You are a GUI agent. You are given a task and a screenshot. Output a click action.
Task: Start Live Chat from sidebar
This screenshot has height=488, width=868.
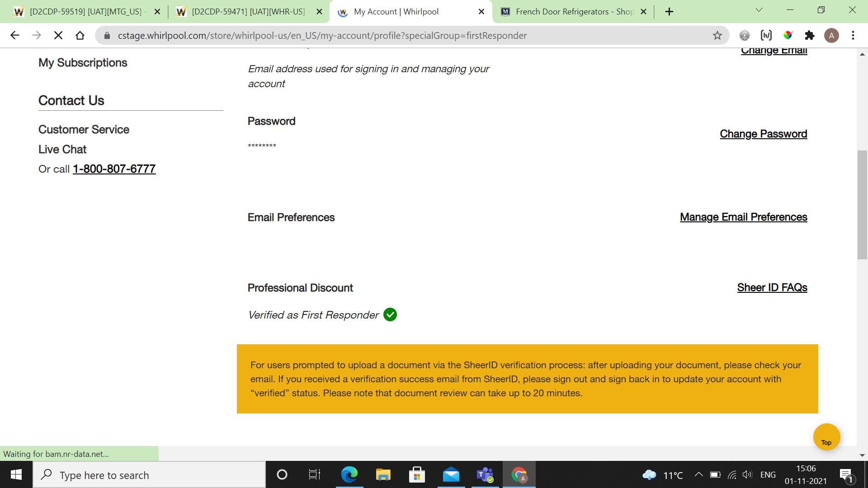(x=62, y=150)
